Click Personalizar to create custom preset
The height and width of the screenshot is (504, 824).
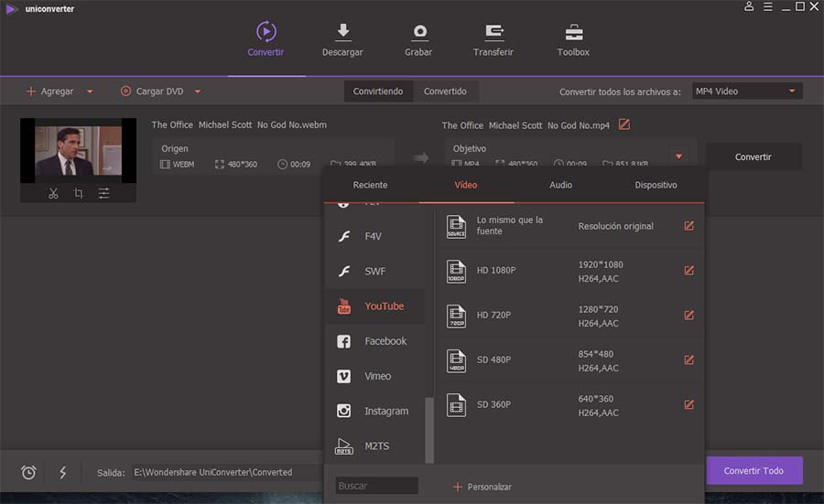(482, 487)
